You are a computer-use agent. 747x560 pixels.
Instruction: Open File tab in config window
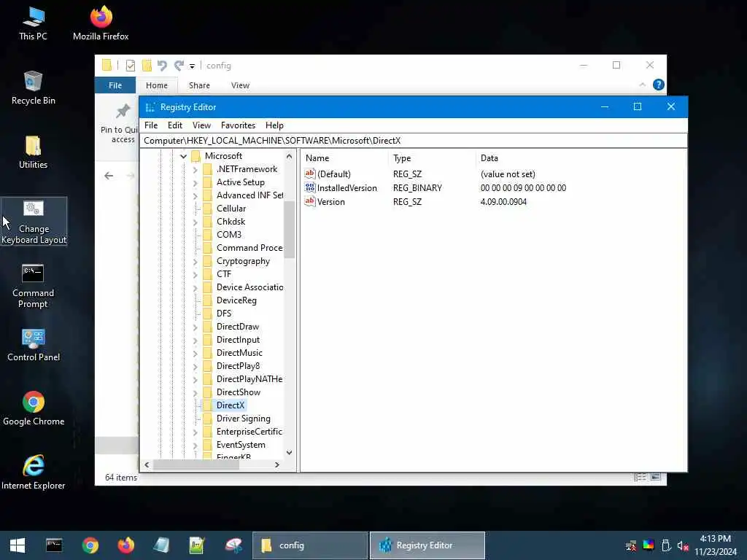pyautogui.click(x=115, y=85)
